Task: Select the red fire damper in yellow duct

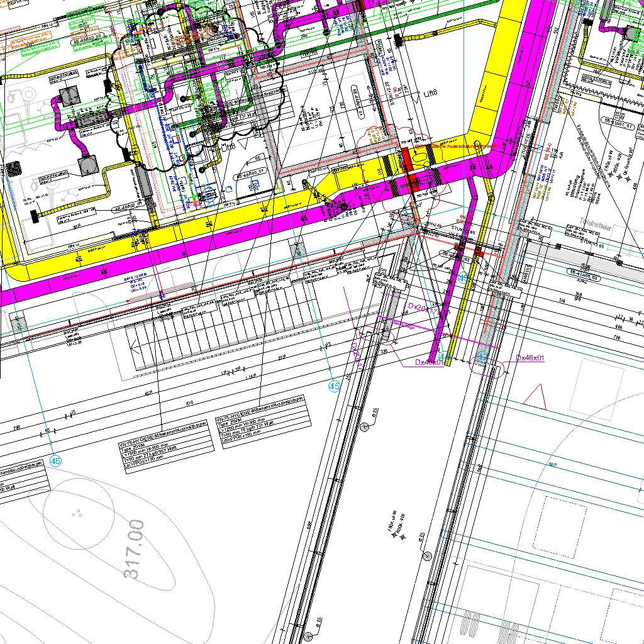Action: tap(407, 157)
